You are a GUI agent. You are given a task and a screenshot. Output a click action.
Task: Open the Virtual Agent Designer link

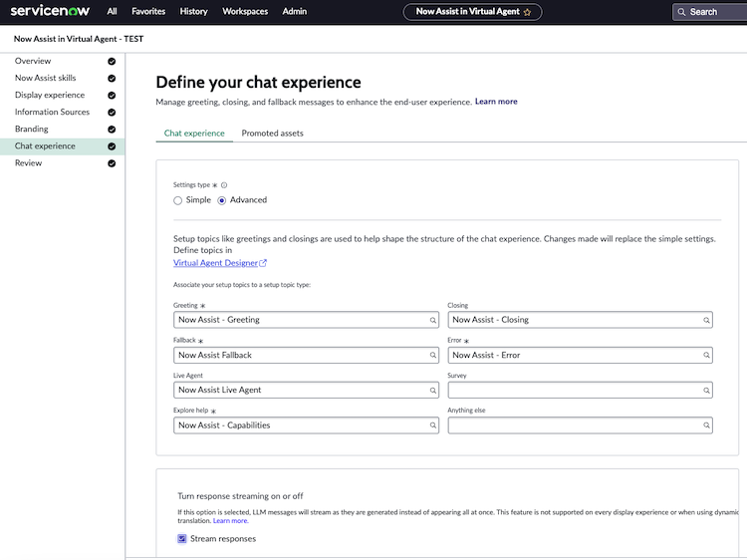pos(215,263)
